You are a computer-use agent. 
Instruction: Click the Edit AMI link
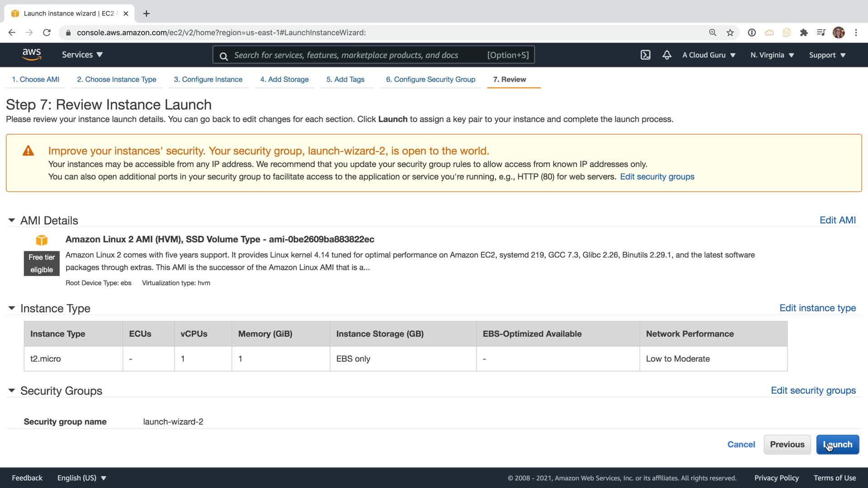[837, 220]
